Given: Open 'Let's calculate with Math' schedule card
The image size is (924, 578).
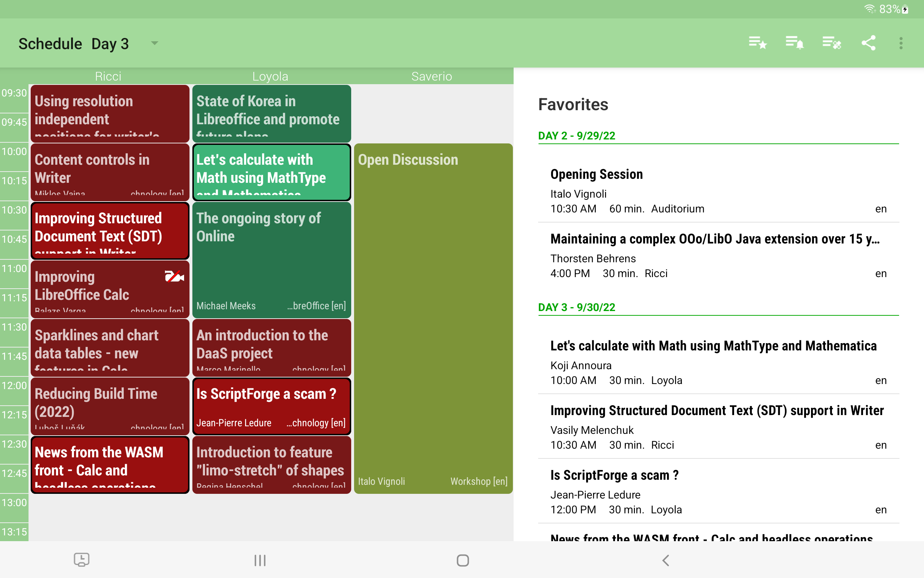Looking at the screenshot, I should (x=271, y=172).
